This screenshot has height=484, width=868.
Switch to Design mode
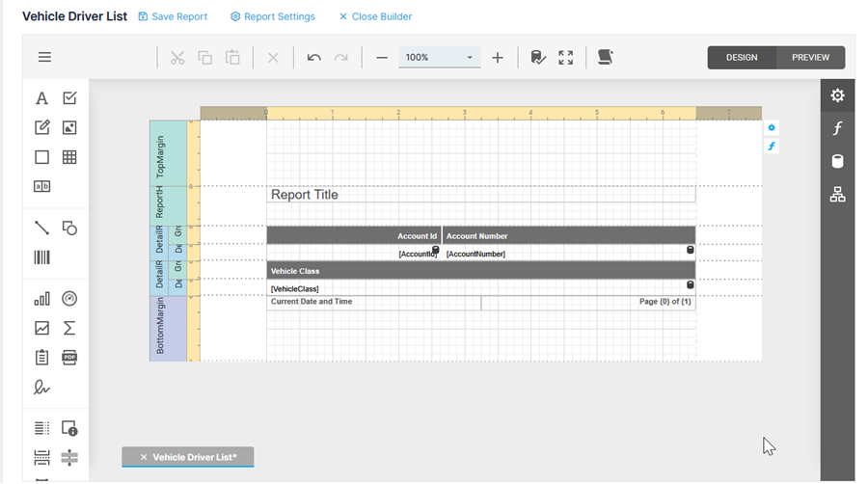[742, 58]
